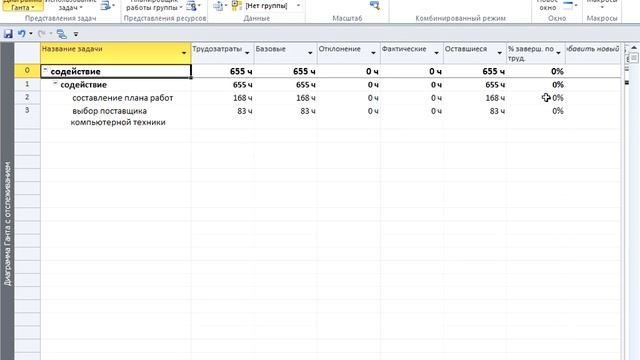The width and height of the screenshot is (640, 360).
Task: Undo the last action
Action: pos(22,34)
